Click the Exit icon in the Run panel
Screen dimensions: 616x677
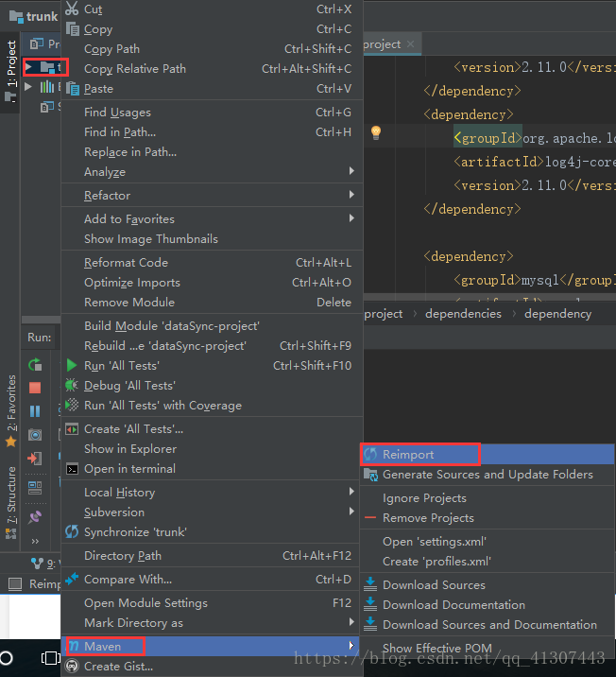(x=35, y=459)
